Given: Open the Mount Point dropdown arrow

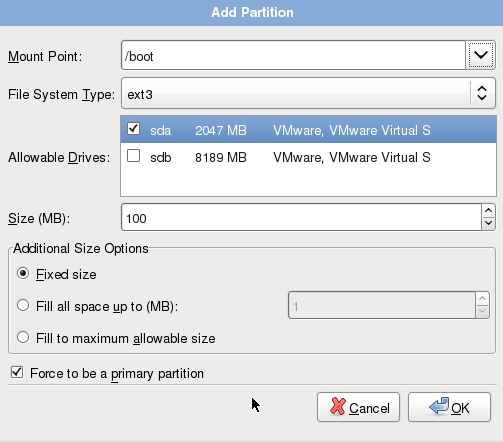Looking at the screenshot, I should click(x=480, y=55).
